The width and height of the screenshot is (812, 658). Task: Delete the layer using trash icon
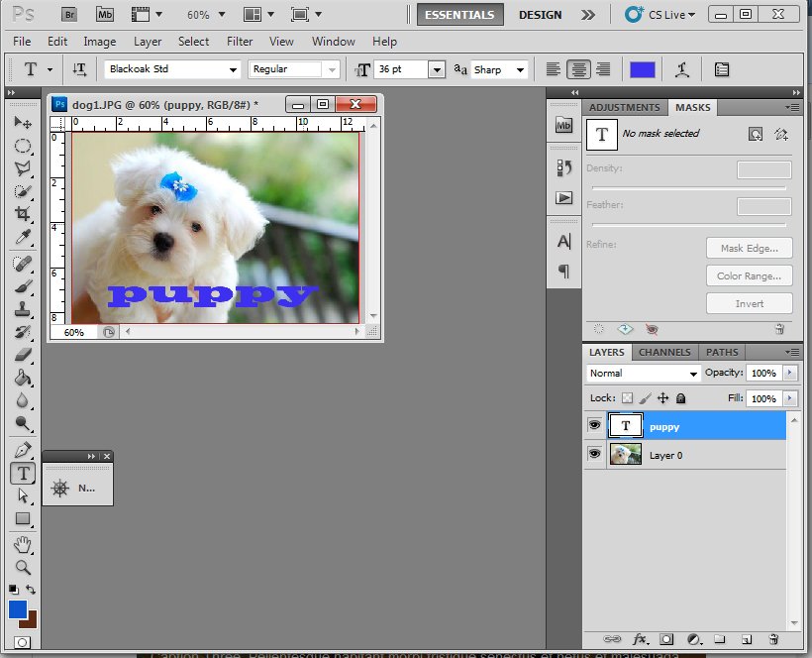coord(773,639)
